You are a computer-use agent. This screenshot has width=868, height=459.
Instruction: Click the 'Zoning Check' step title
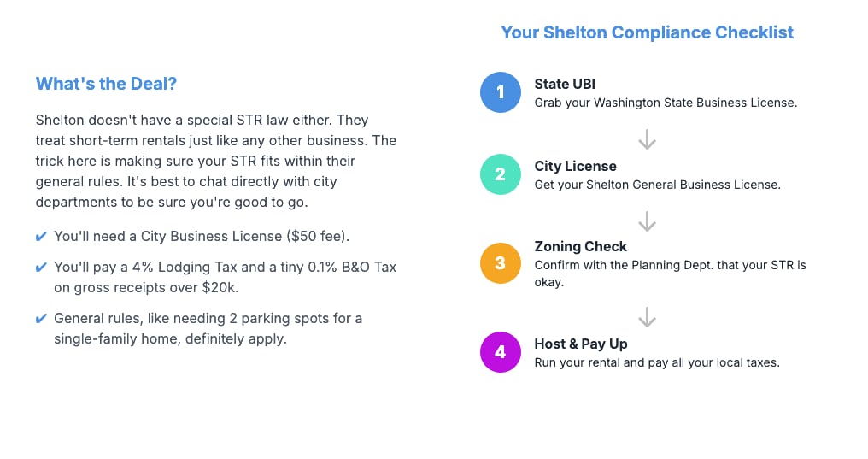580,246
